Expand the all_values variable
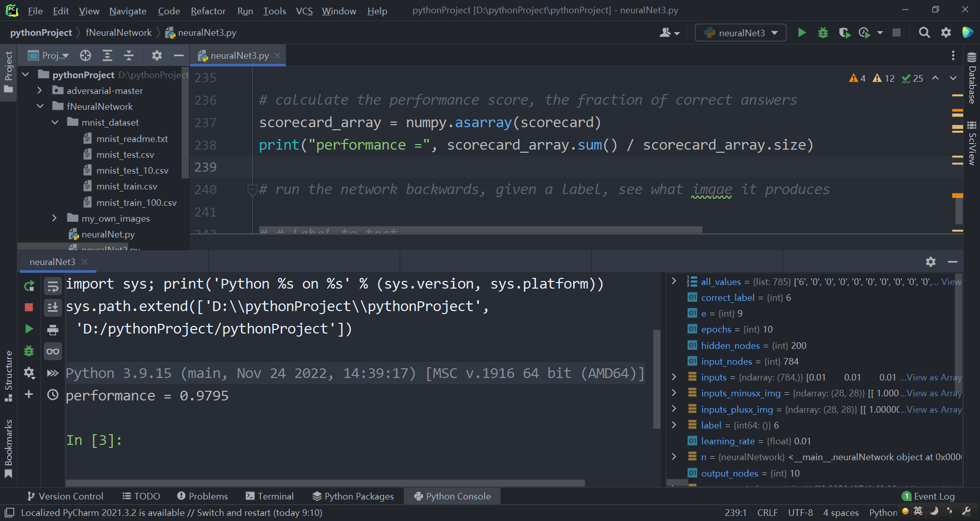980x521 pixels. pyautogui.click(x=674, y=281)
